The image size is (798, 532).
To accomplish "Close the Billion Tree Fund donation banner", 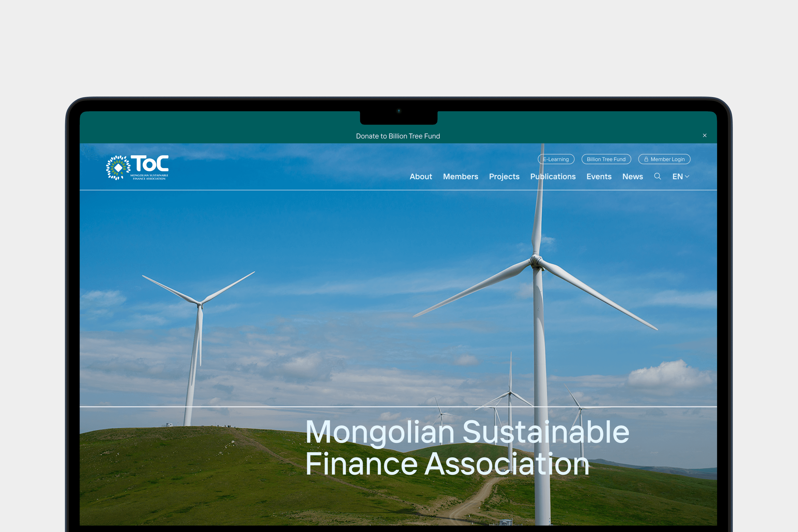I will pos(705,135).
